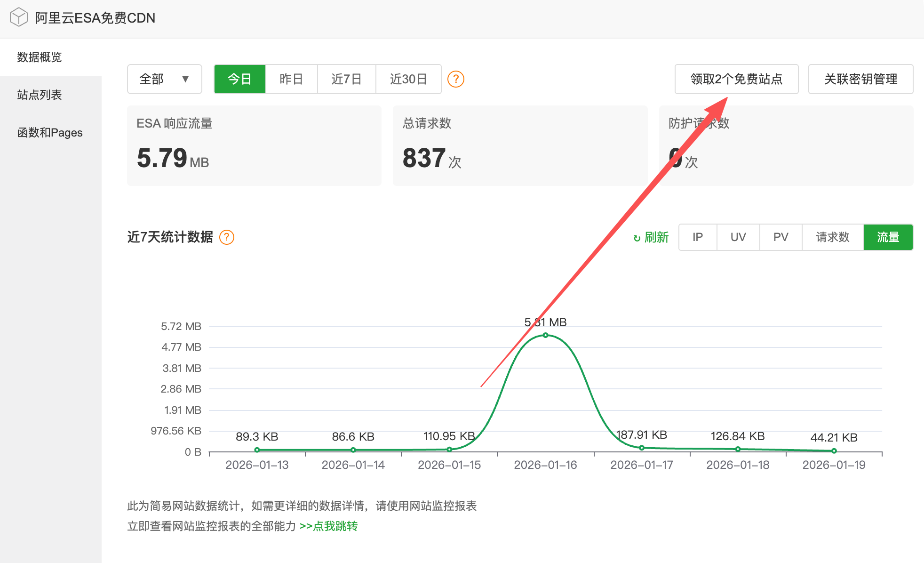Open the help tooltip next to 近30日

coord(455,79)
